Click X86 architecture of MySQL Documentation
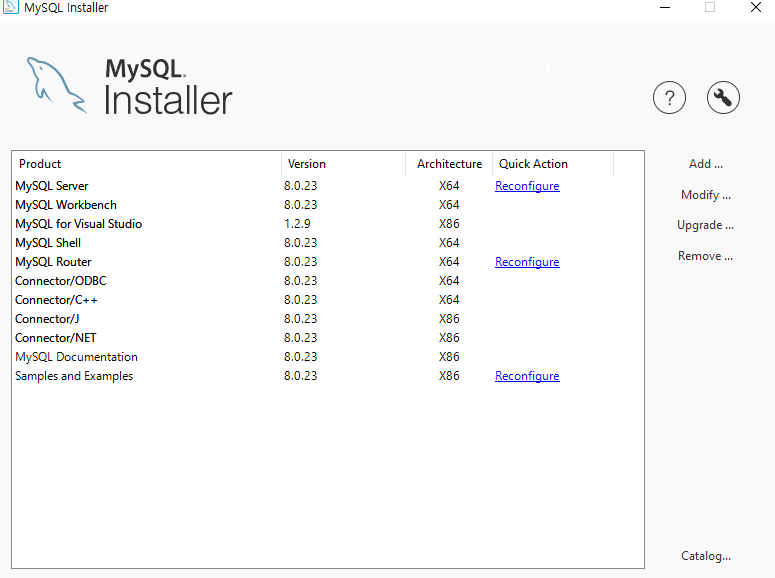Image resolution: width=775 pixels, height=578 pixels. tap(449, 357)
